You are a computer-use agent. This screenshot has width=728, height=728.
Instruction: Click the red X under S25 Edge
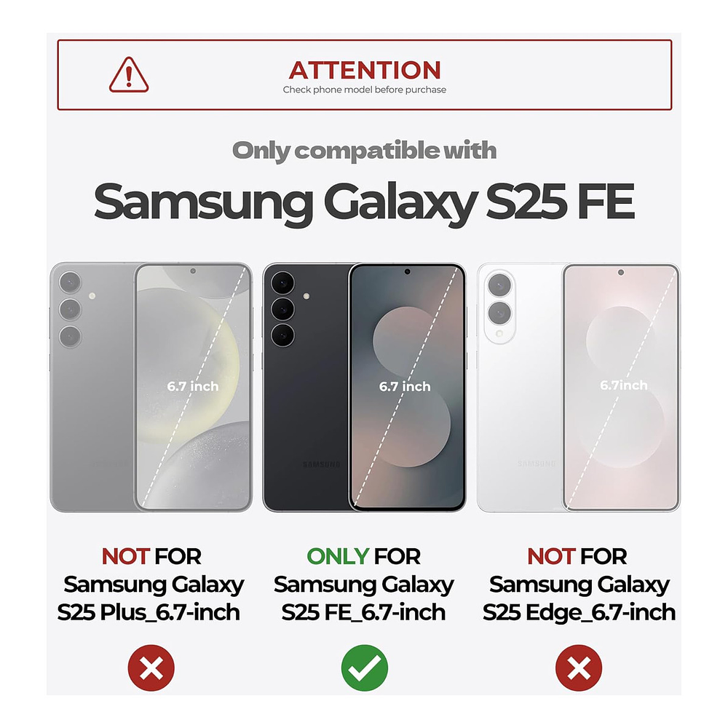(579, 668)
